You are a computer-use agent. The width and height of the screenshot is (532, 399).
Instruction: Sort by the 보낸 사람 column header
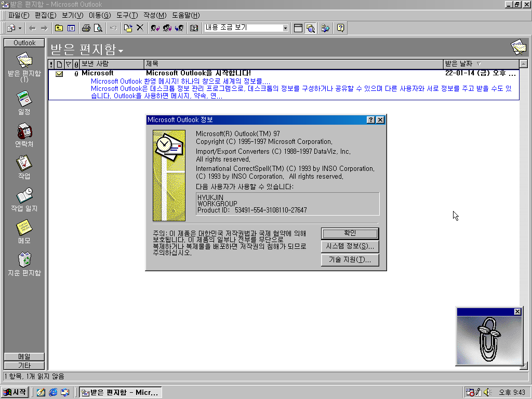point(112,64)
